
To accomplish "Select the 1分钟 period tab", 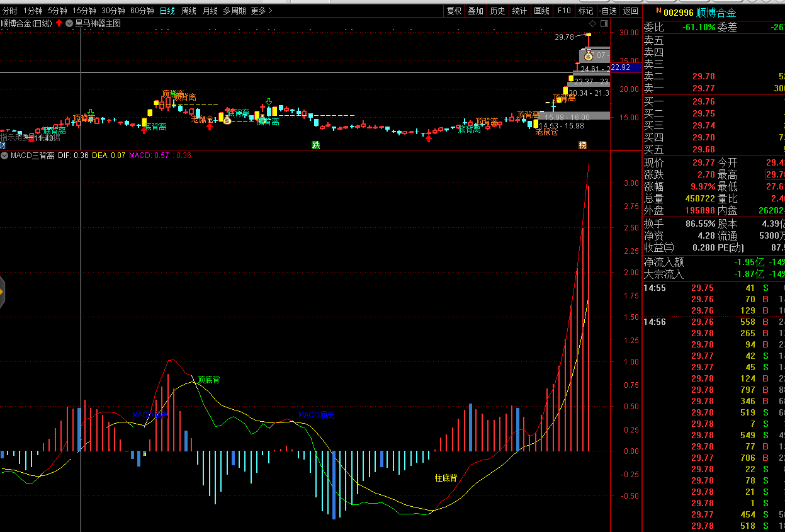I will pos(33,11).
